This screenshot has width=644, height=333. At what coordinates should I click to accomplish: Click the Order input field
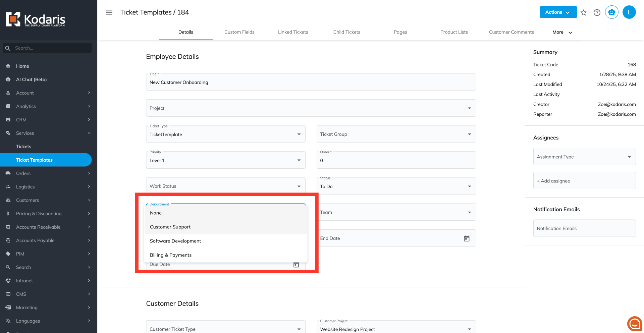(396, 160)
